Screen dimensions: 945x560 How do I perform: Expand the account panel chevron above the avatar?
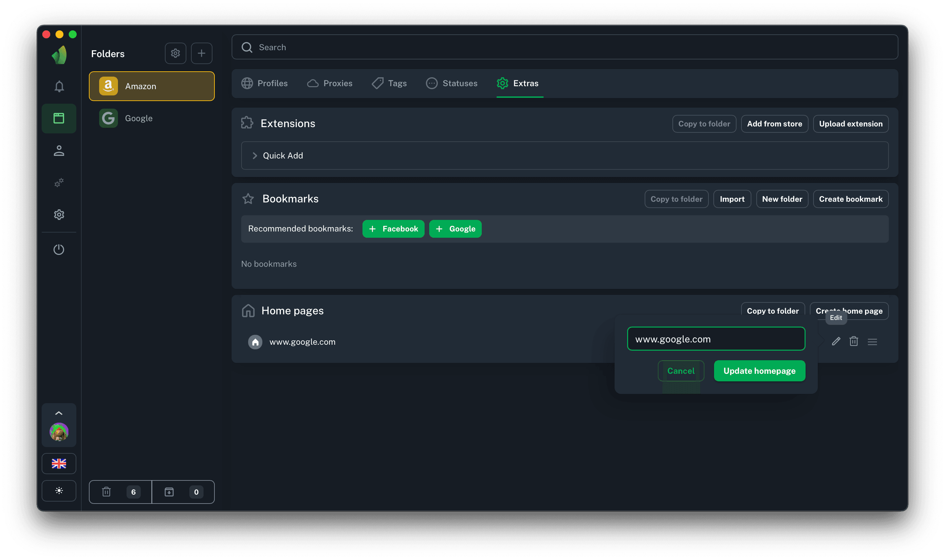pyautogui.click(x=59, y=413)
